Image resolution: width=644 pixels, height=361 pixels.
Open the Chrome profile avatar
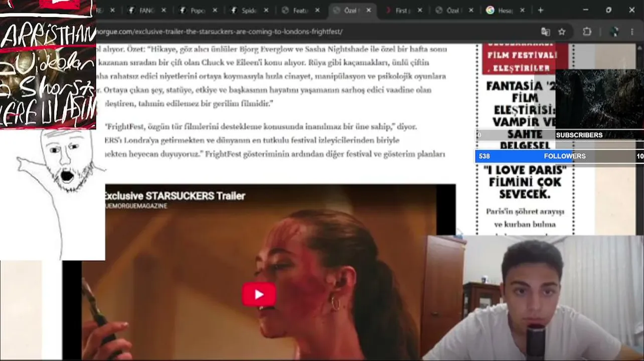click(x=613, y=32)
